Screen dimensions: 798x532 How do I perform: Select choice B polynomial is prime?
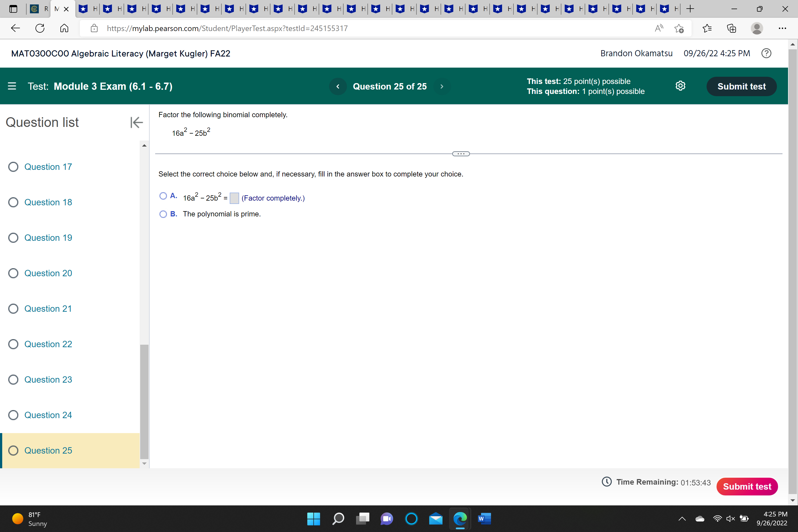[163, 214]
